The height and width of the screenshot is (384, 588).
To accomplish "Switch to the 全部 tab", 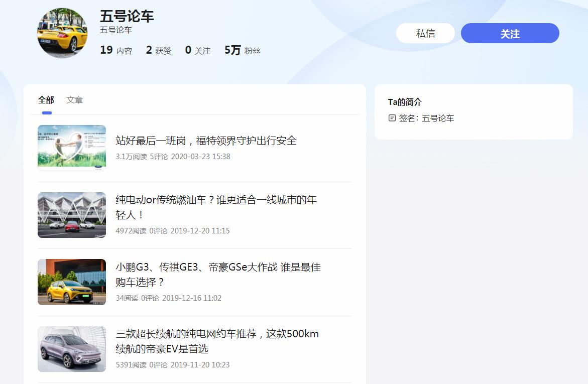I will click(x=46, y=100).
